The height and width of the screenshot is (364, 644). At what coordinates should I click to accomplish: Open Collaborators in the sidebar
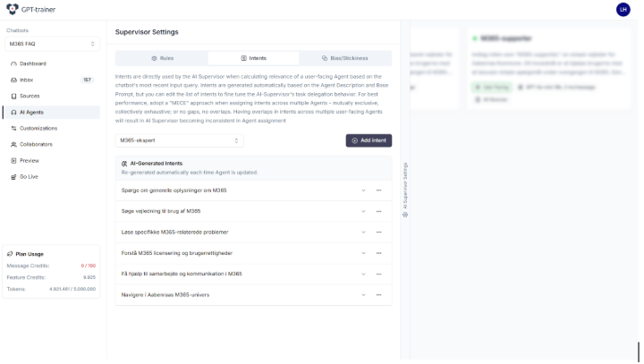coord(51,144)
